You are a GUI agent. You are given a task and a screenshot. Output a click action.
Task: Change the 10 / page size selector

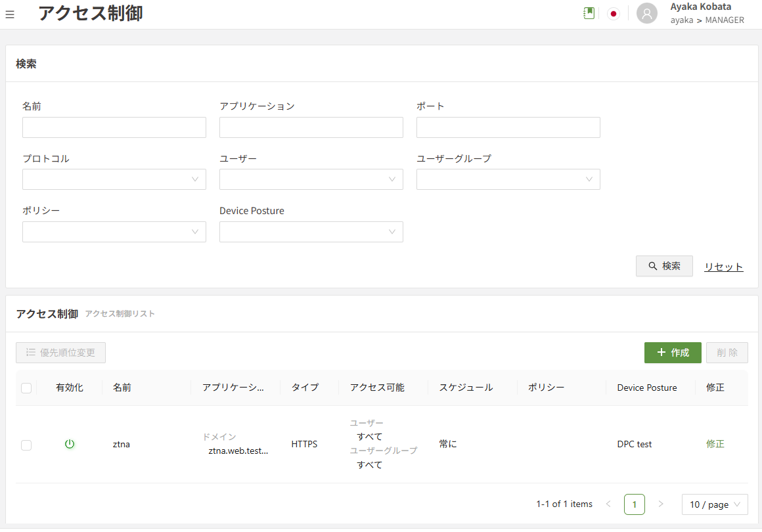coord(715,504)
